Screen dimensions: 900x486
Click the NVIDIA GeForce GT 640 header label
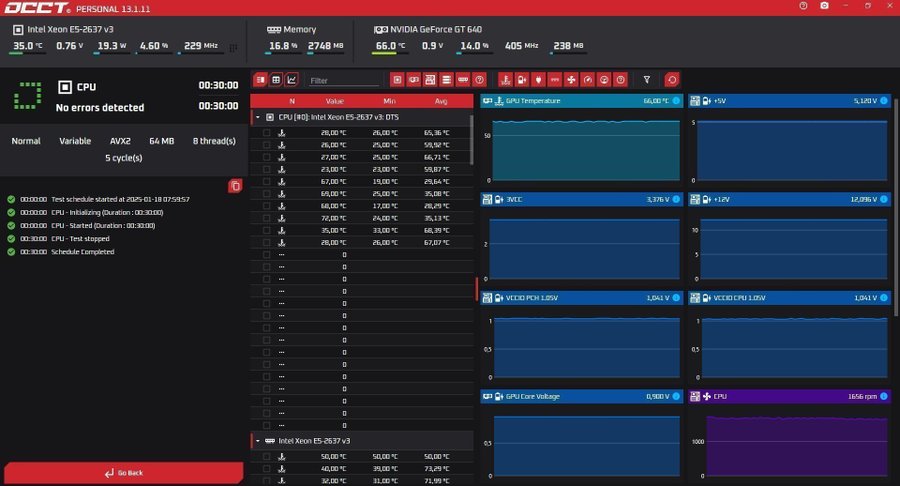436,29
